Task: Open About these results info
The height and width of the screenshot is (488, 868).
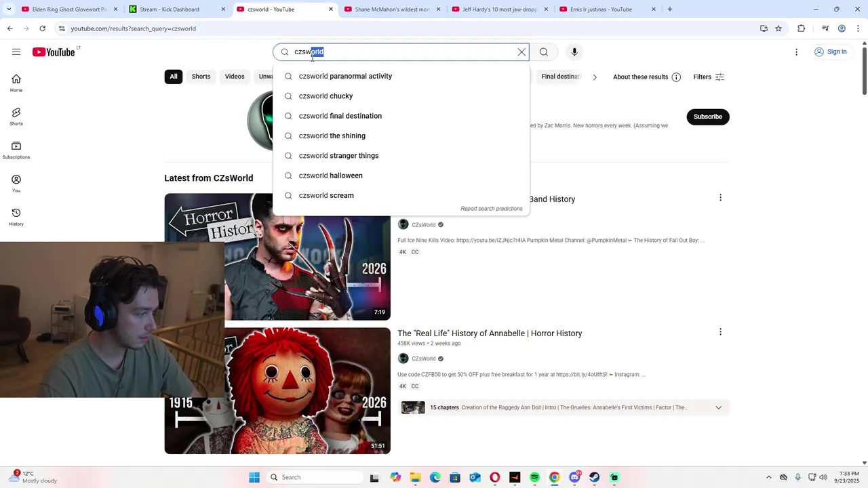Action: point(647,77)
